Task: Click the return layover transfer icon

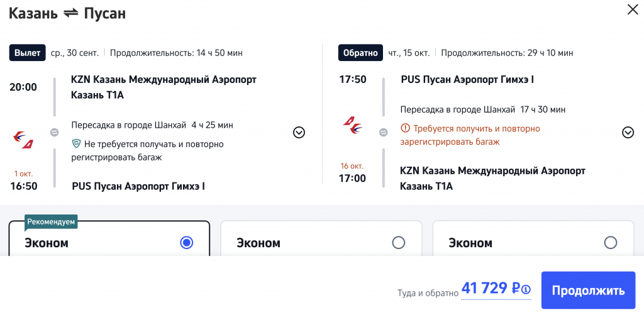Action: (x=383, y=132)
